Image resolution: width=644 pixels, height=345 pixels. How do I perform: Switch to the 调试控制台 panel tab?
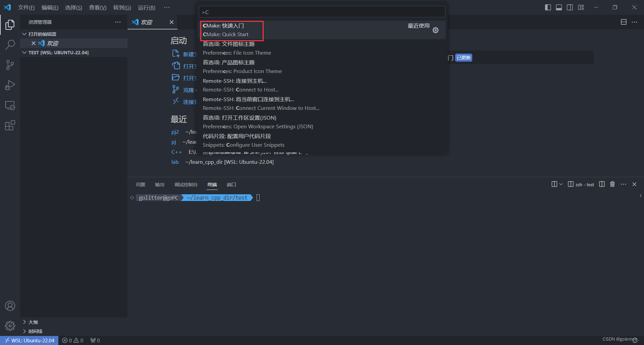186,185
